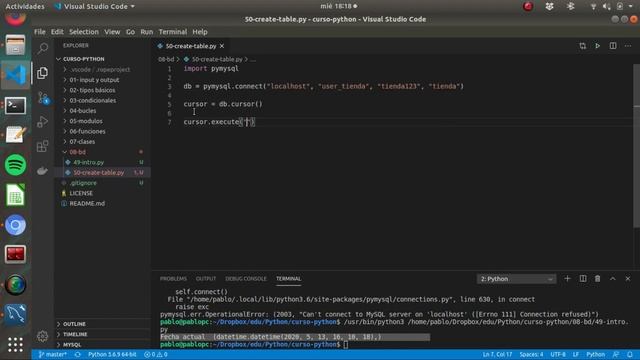Open the Terminal app from dock
640x360 pixels.
16,106
